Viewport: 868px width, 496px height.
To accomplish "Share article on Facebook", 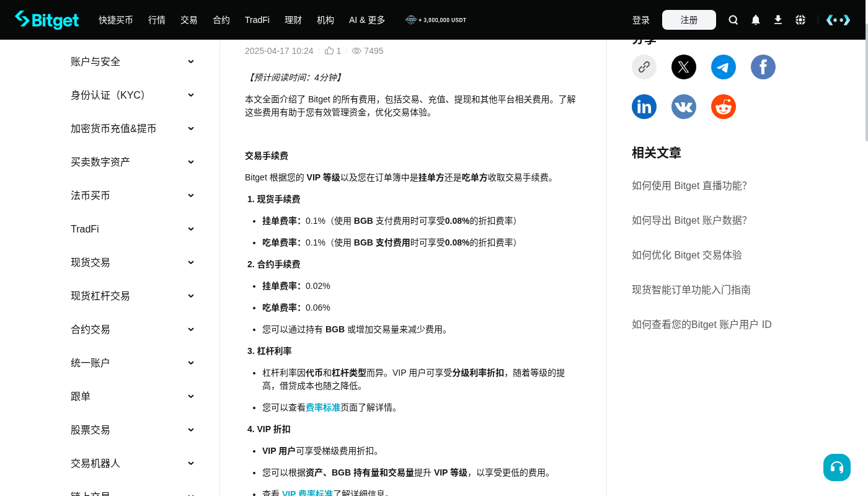I will [x=763, y=67].
